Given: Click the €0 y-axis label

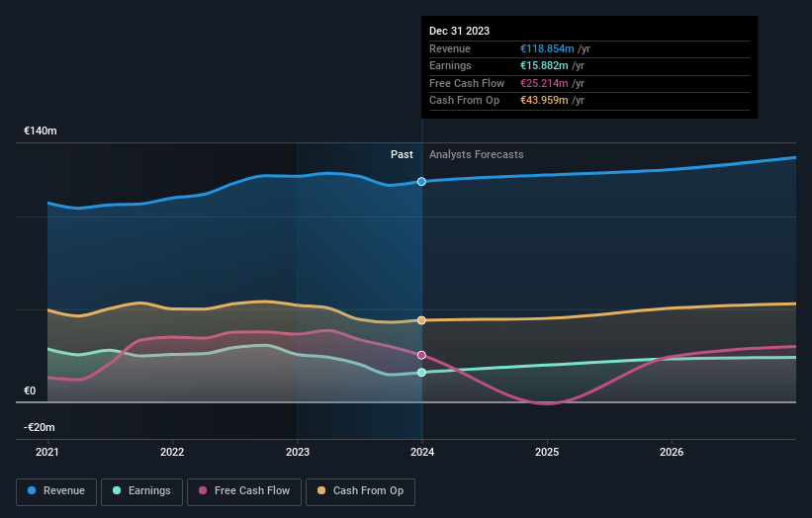Looking at the screenshot, I should tap(30, 391).
